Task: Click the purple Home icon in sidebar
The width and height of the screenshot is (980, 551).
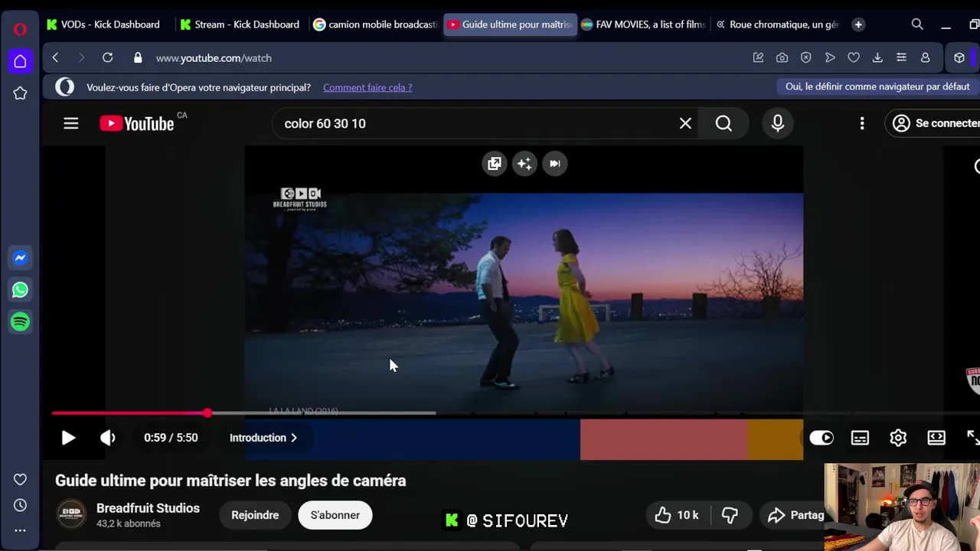Action: [20, 61]
